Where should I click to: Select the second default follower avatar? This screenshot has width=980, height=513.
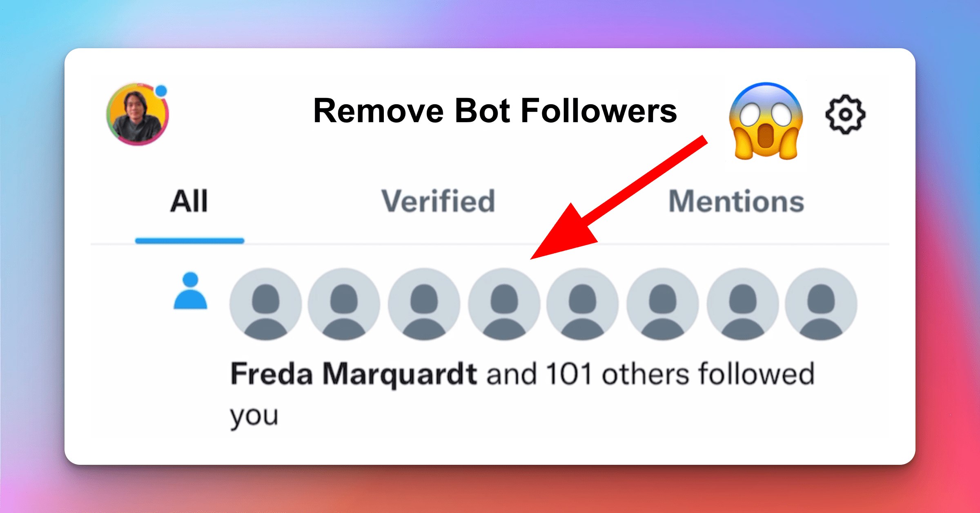pyautogui.click(x=344, y=304)
